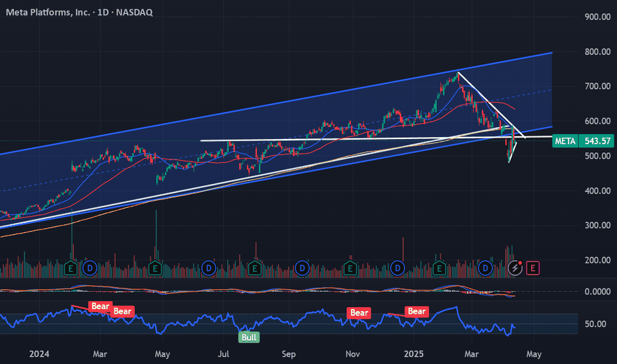Click the Sep label on time axis
Viewport: 617px width, 364px height.
point(289,354)
